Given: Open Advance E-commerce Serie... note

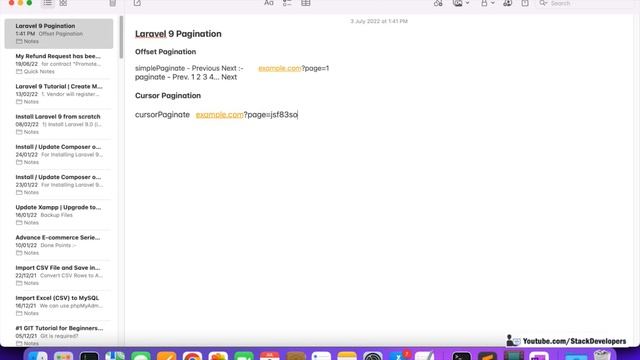Looking at the screenshot, I should 59,245.
